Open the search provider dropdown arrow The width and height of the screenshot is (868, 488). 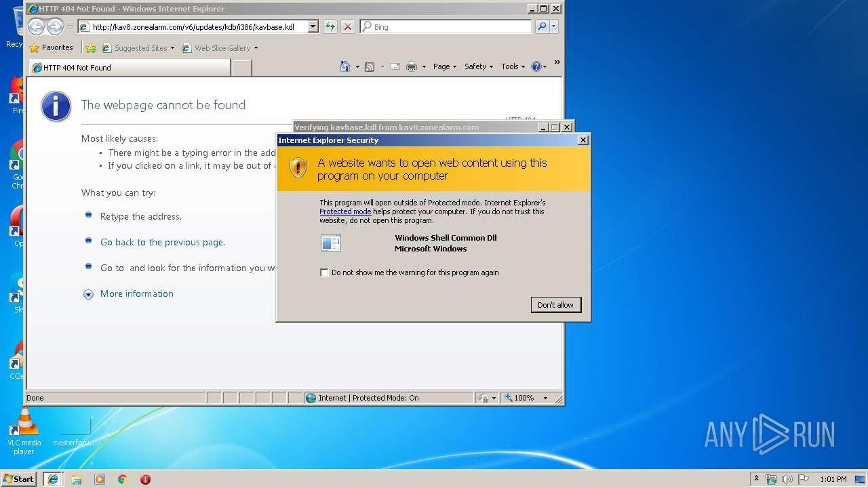point(554,26)
